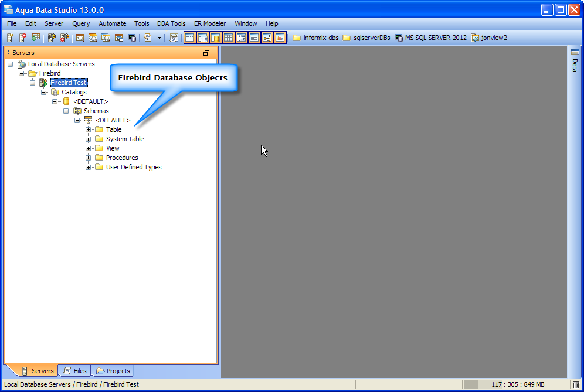Toggle the form list view button
Image resolution: width=584 pixels, height=392 pixels.
(254, 38)
